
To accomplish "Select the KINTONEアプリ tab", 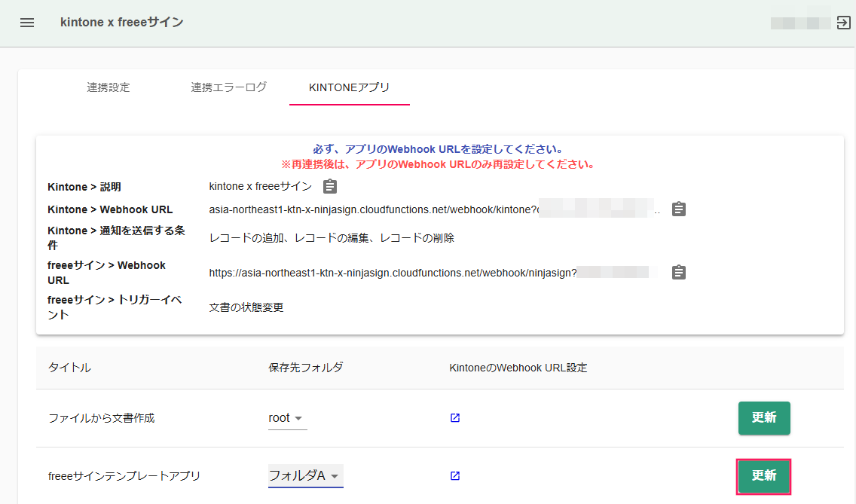I will tap(350, 87).
